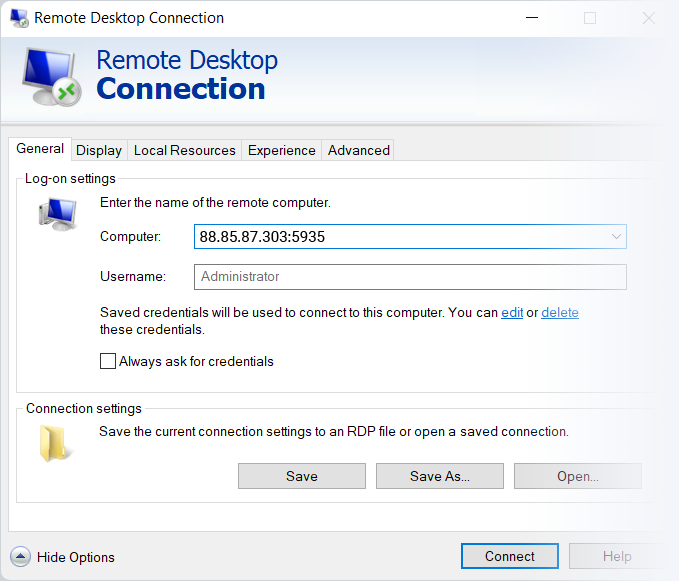Image resolution: width=679 pixels, height=581 pixels.
Task: Expand the Computer address dropdown arrow
Action: (x=615, y=237)
